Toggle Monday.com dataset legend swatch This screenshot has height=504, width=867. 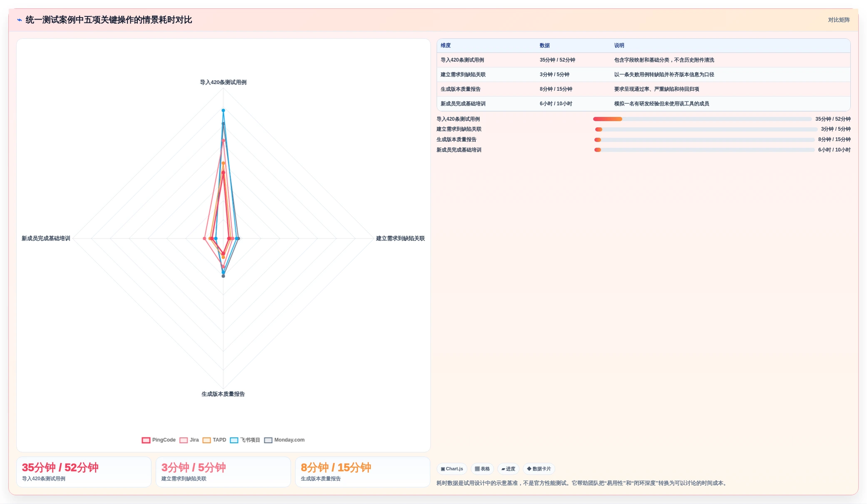268,440
